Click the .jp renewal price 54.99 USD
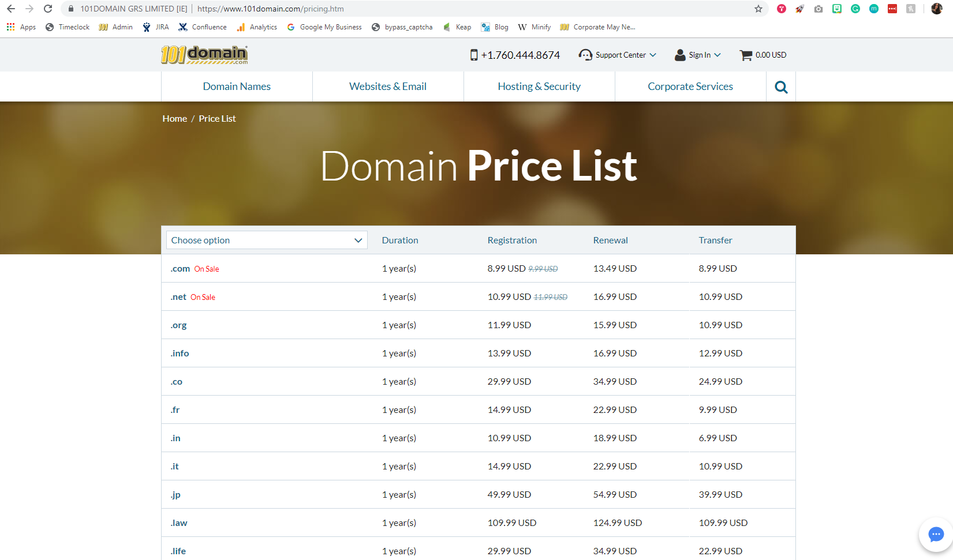This screenshot has height=560, width=953. coord(615,495)
